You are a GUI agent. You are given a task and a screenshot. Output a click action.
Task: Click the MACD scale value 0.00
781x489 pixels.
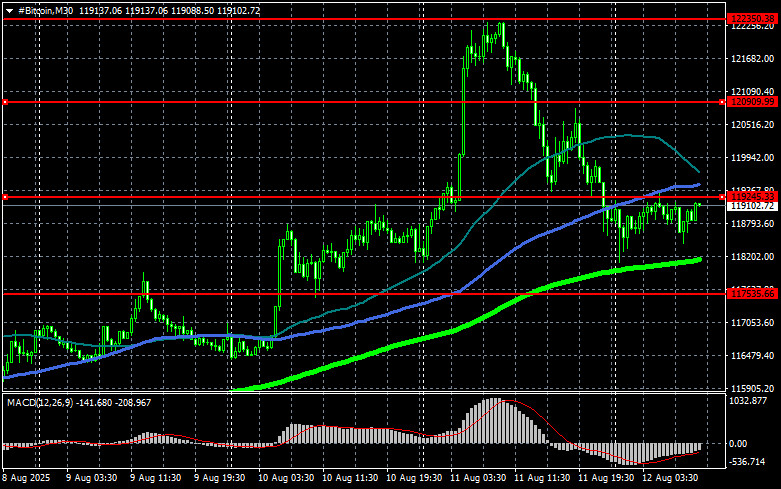[738, 443]
